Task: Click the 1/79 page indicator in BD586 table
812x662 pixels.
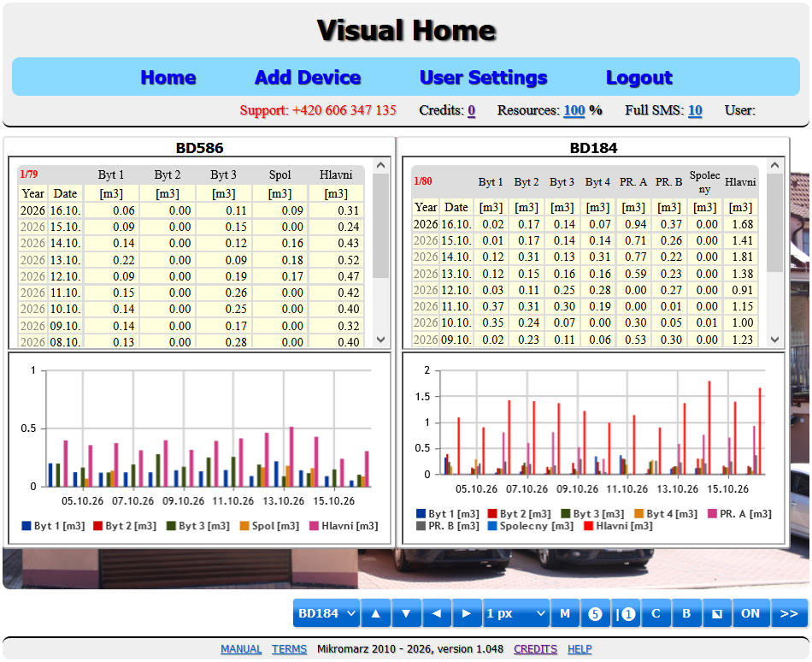Action: tap(29, 174)
